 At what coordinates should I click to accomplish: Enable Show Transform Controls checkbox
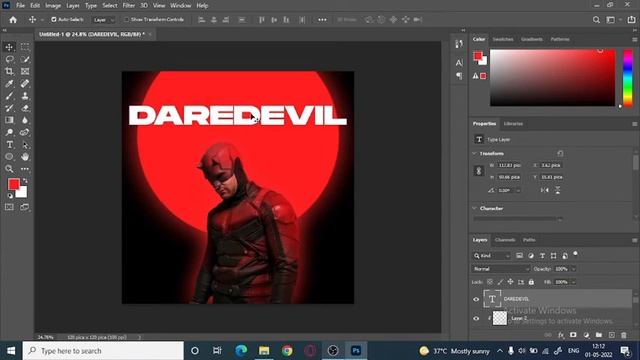click(127, 20)
